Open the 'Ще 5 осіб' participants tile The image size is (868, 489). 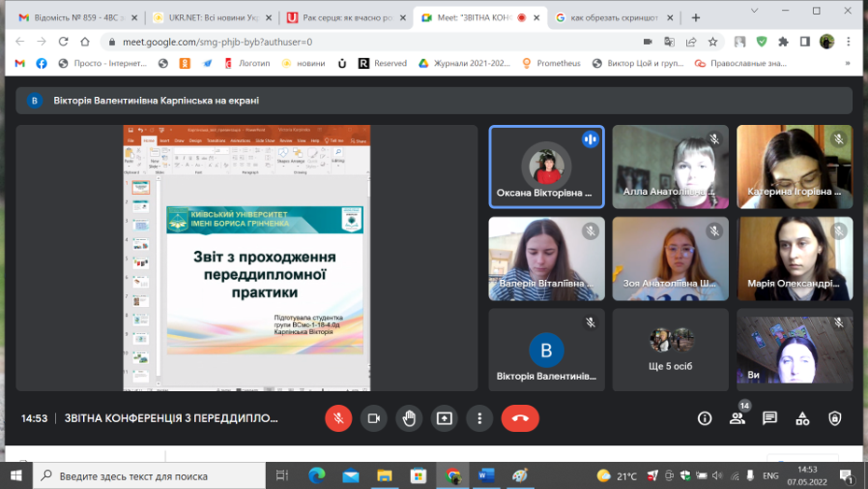[670, 350]
